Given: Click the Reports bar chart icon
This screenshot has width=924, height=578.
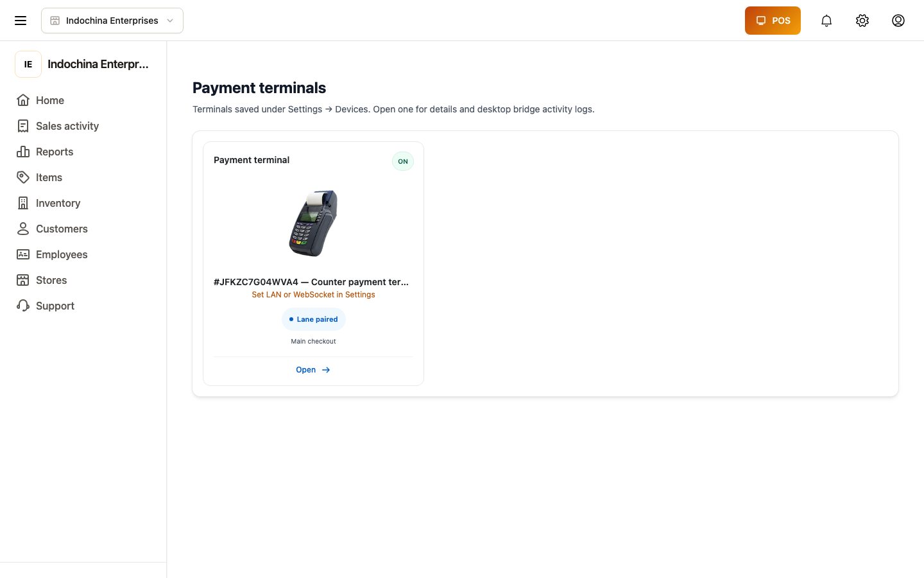Looking at the screenshot, I should pos(23,152).
